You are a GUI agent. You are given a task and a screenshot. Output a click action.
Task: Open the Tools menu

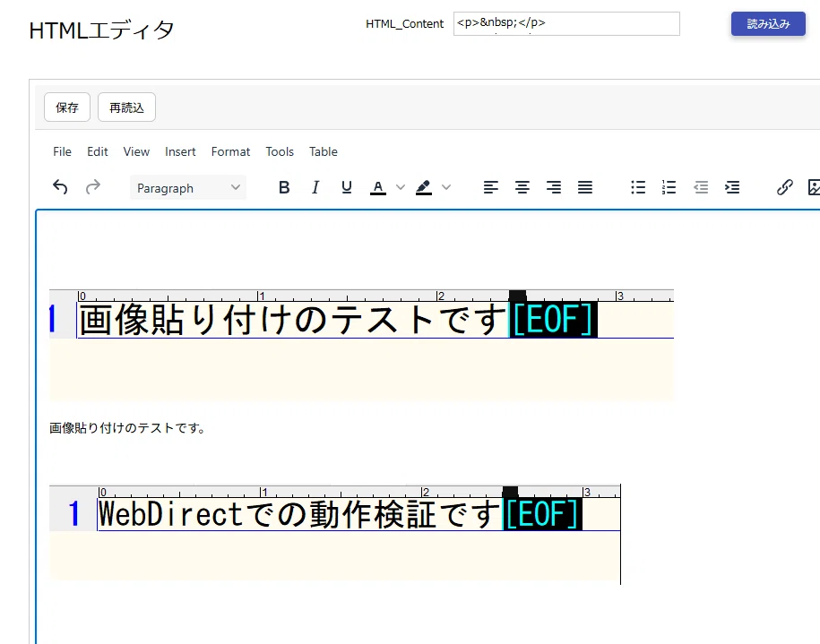click(280, 151)
